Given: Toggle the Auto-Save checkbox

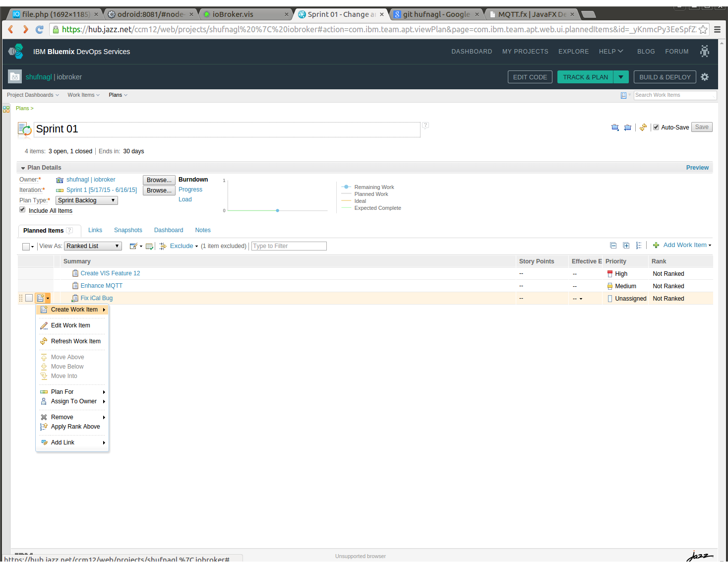Looking at the screenshot, I should pos(656,127).
